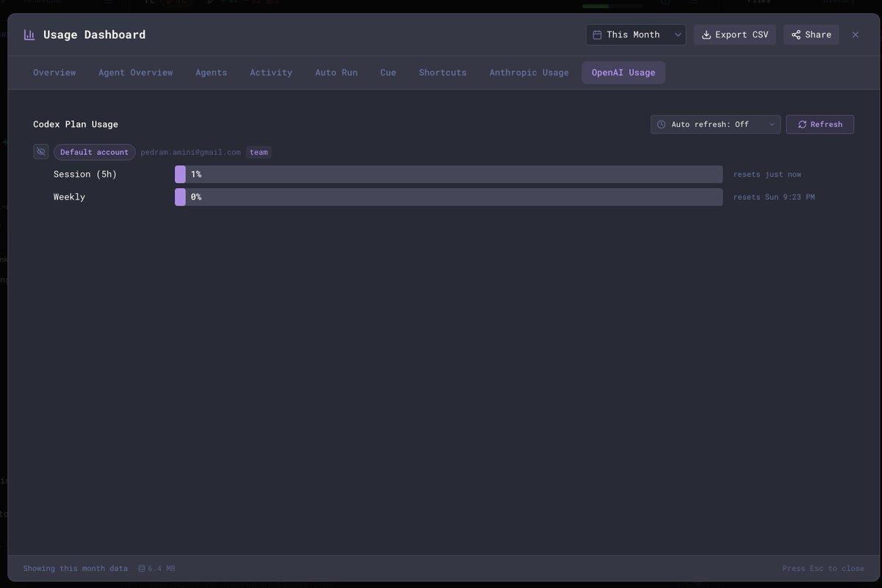Click the Codex Plan Usage heading
The width and height of the screenshot is (882, 588).
[76, 124]
